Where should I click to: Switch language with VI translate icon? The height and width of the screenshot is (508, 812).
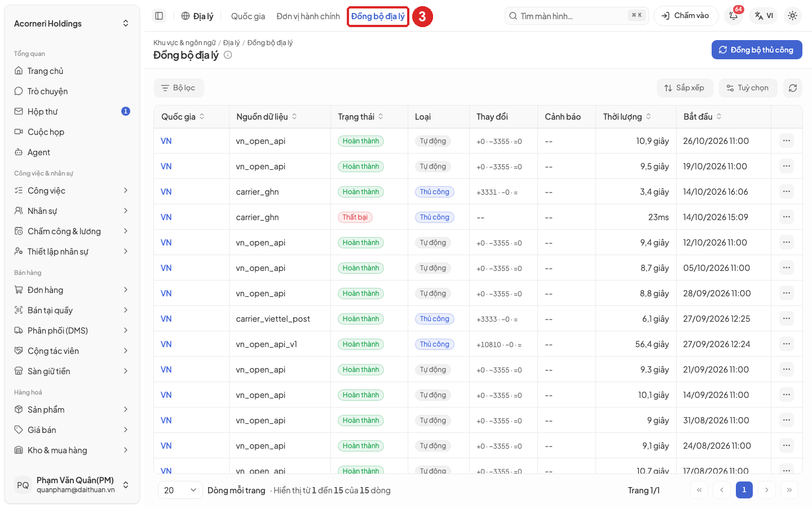(764, 16)
